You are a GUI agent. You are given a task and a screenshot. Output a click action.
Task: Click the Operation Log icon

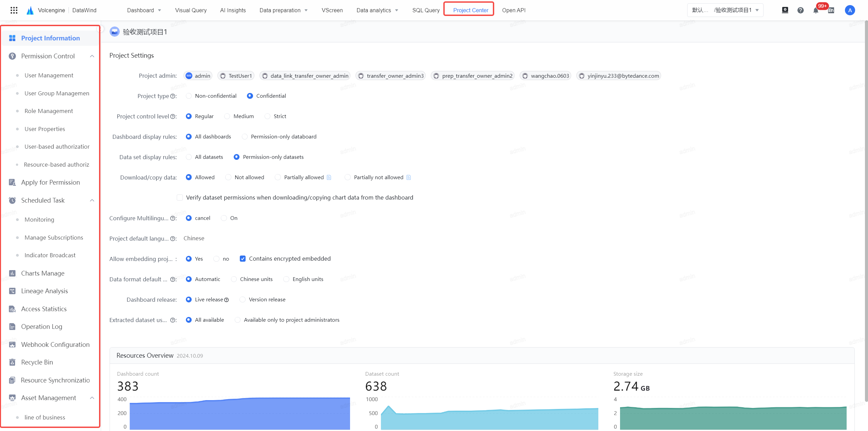coord(12,326)
